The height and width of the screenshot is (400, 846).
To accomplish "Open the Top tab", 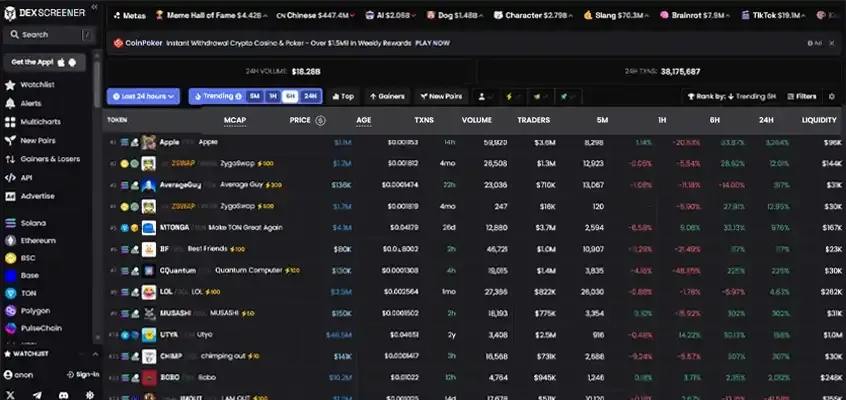I will click(x=343, y=97).
